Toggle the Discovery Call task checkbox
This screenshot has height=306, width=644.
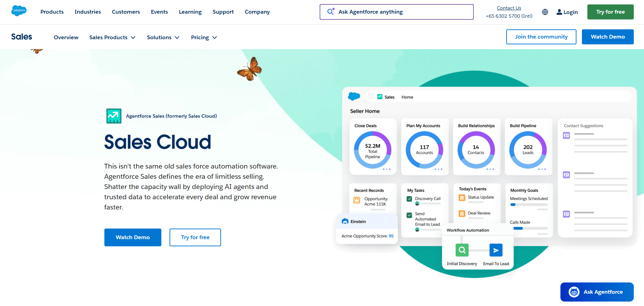coord(409,199)
